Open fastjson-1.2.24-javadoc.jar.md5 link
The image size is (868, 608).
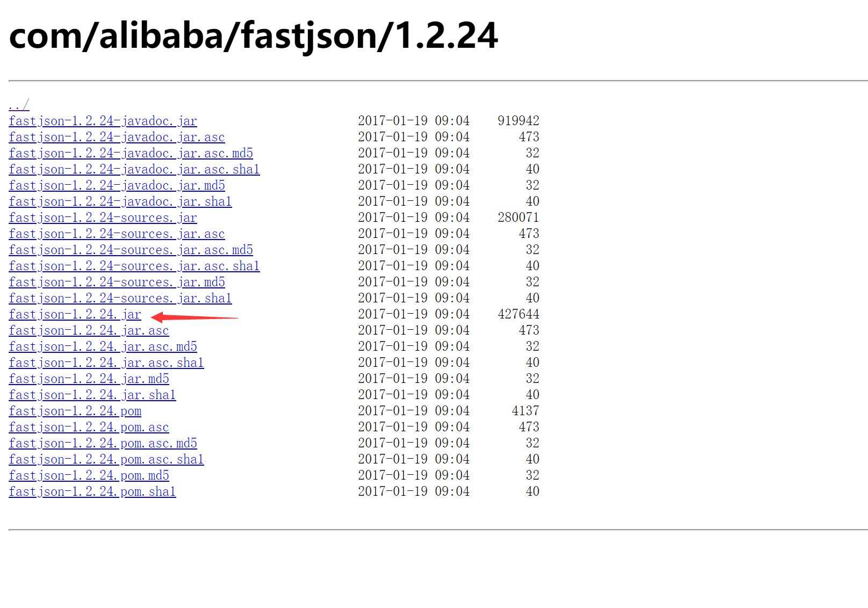click(117, 185)
